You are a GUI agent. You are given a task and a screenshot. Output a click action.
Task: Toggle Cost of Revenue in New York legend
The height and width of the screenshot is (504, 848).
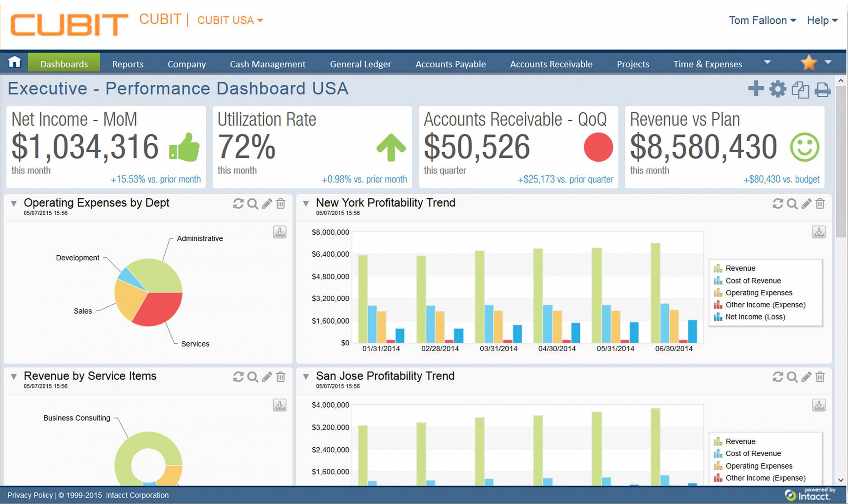click(747, 281)
